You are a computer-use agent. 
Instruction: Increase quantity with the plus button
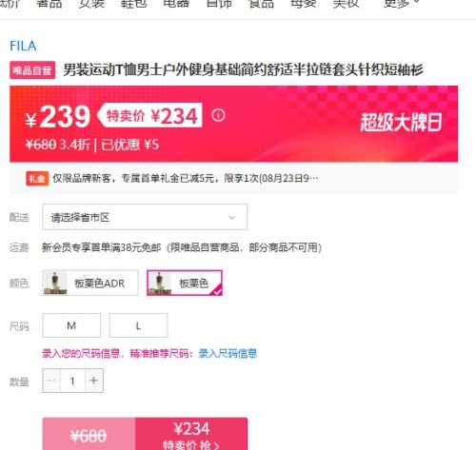[94, 381]
